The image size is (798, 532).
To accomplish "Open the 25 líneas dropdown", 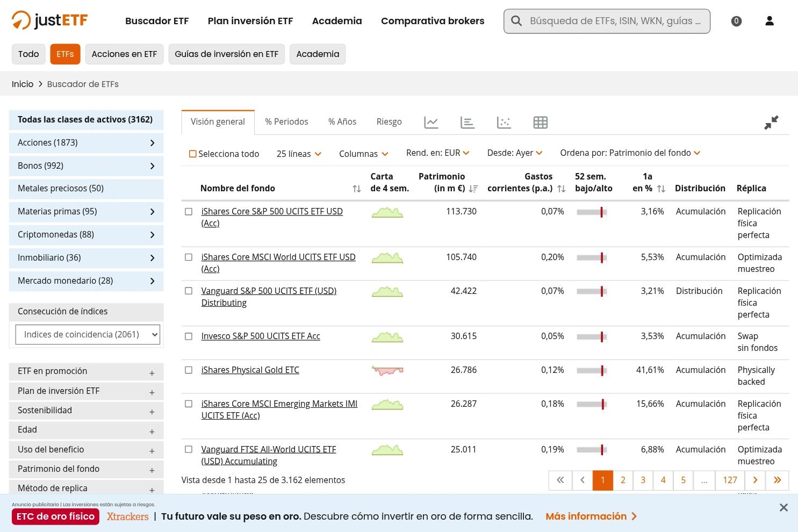I will 299,154.
